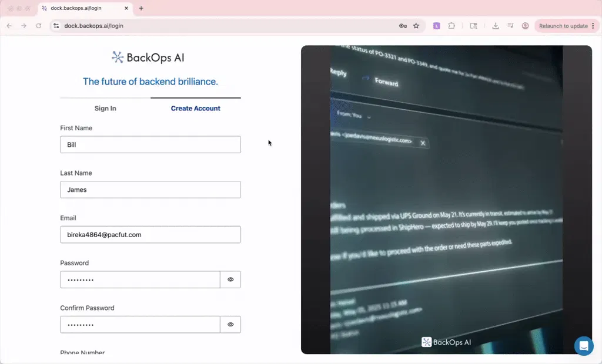Reload the dock.backops.ai page
The image size is (602, 364).
point(38,26)
